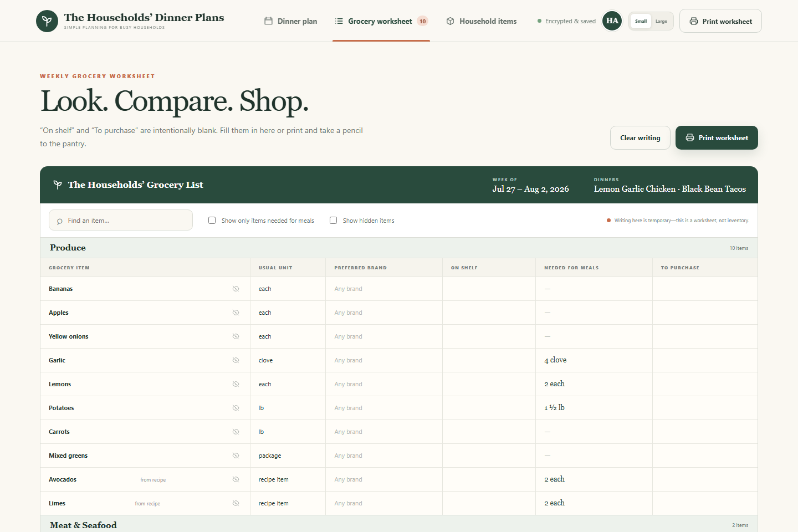Click the To purchase cell for Limes
The height and width of the screenshot is (532, 798).
click(705, 503)
